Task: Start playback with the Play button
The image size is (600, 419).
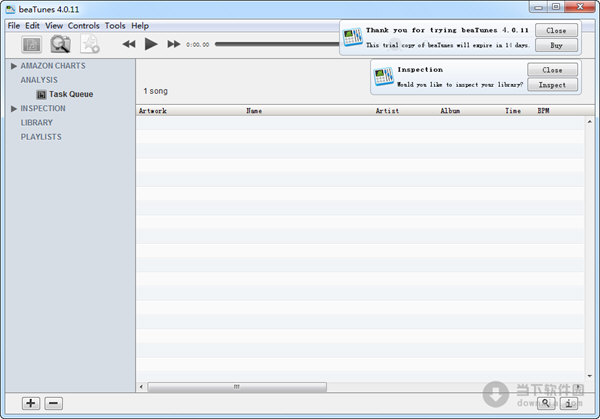Action: pyautogui.click(x=151, y=44)
